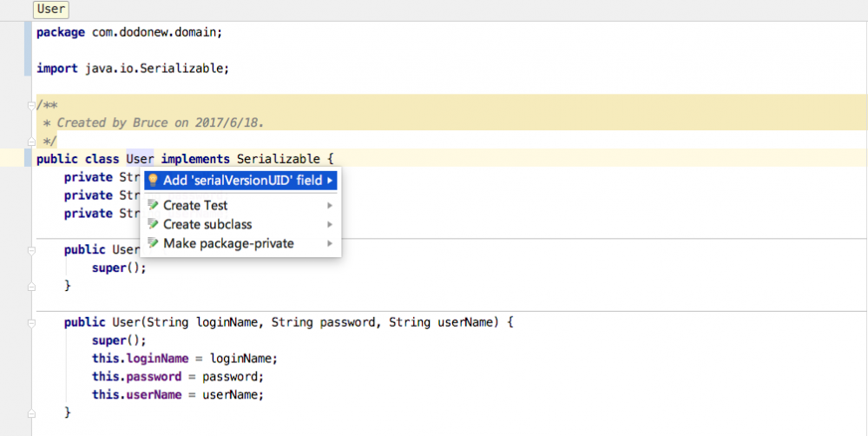The image size is (868, 436).
Task: Choose Make package-private from the popup
Action: [x=228, y=244]
